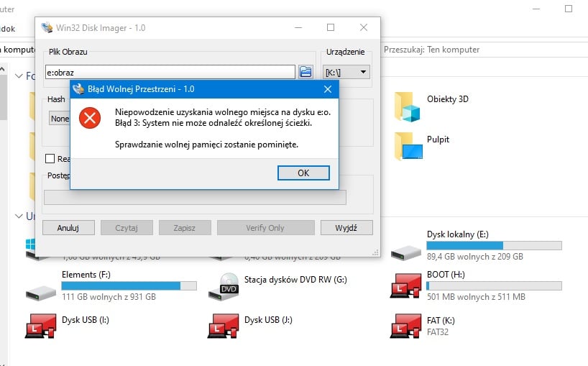Click the Zapisz button
The height and width of the screenshot is (366, 588).
(x=185, y=228)
